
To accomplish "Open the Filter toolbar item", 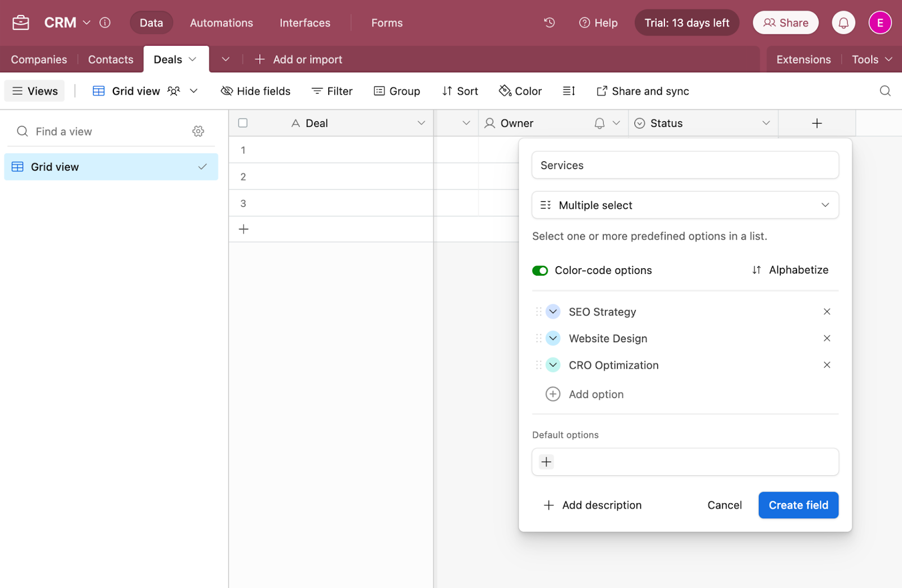I will 332,91.
